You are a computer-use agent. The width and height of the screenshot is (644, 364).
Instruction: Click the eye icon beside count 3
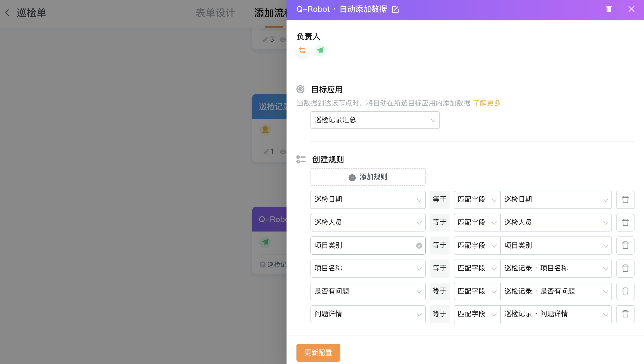[x=283, y=40]
